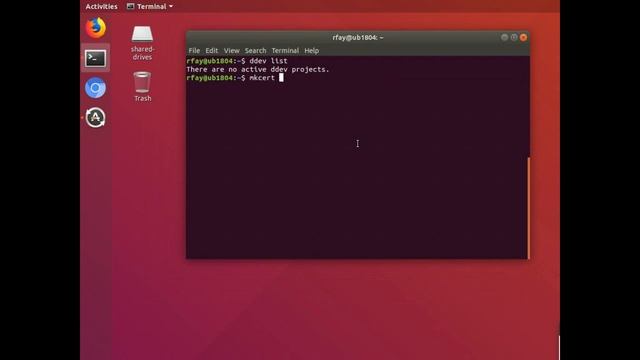The width and height of the screenshot is (640, 360).
Task: Close the Terminal window
Action: coord(523,38)
